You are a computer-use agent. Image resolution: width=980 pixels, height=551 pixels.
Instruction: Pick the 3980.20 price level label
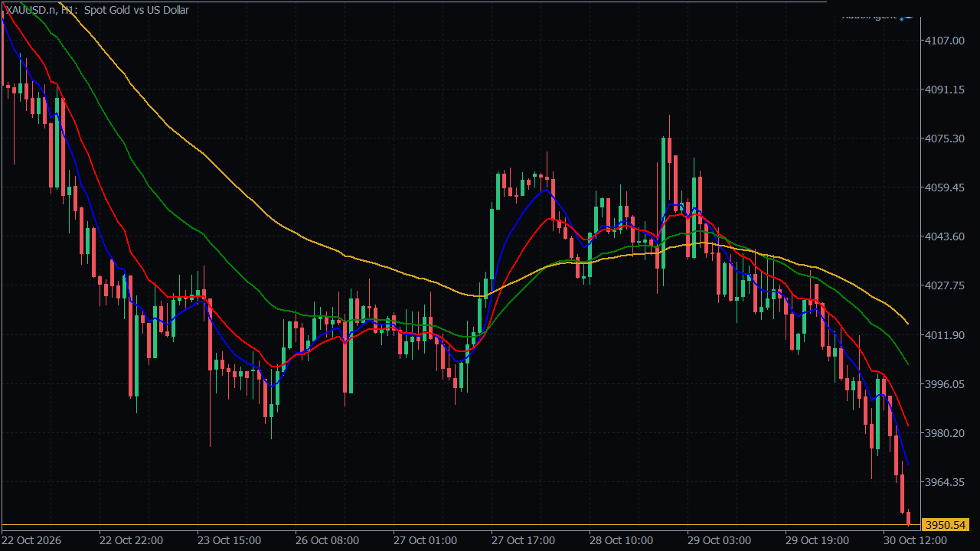click(946, 433)
